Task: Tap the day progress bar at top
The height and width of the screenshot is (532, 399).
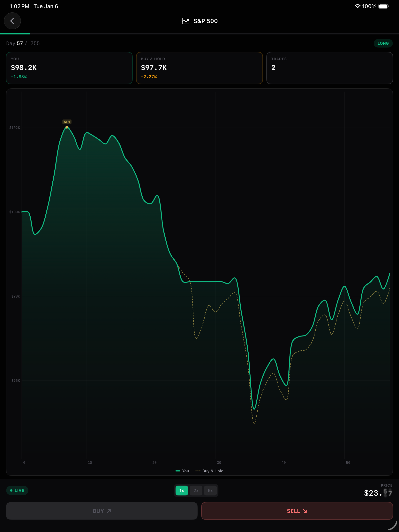Action: 199,34
